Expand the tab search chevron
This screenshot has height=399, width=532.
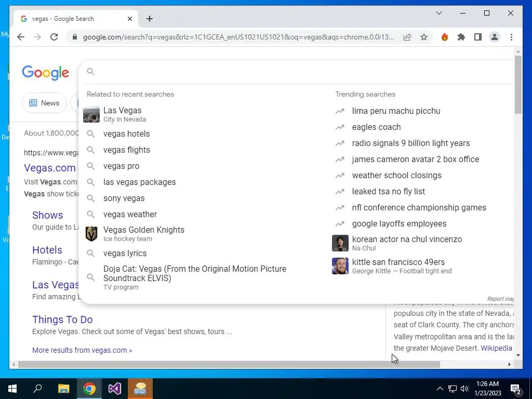438,13
